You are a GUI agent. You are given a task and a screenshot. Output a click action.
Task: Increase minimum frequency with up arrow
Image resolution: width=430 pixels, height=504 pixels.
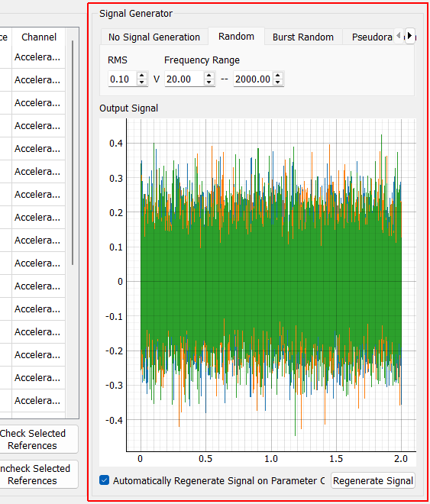[209, 76]
